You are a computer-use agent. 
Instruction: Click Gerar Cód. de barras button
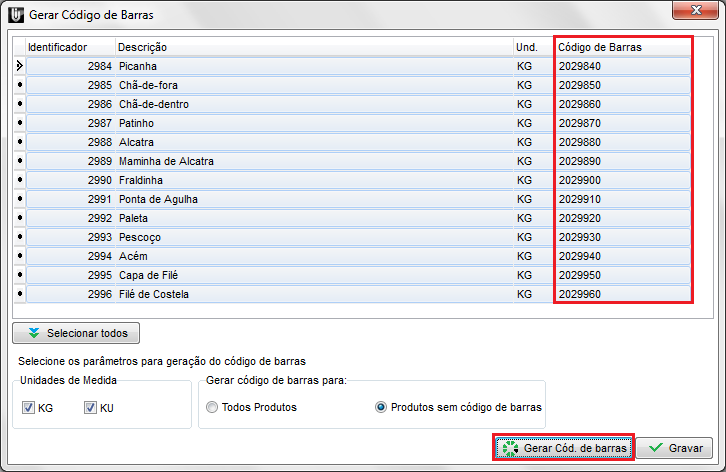tap(564, 448)
